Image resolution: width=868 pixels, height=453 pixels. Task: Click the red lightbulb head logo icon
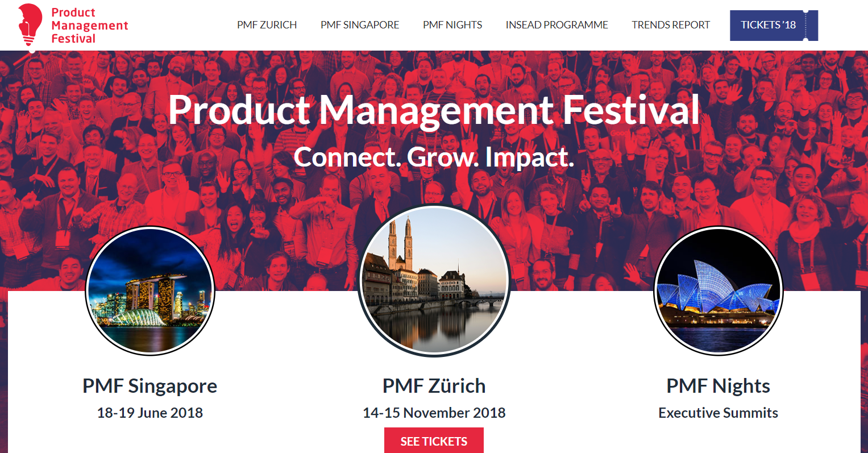[x=30, y=24]
